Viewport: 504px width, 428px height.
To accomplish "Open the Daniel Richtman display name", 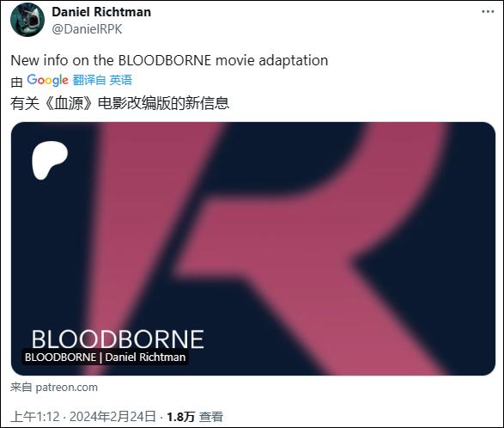I will pos(101,12).
